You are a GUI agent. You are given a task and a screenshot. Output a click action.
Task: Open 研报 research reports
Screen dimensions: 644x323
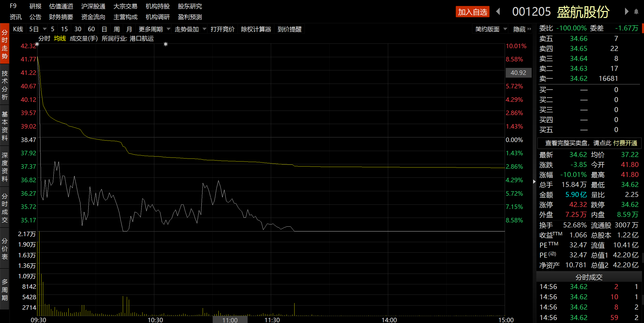click(x=35, y=6)
